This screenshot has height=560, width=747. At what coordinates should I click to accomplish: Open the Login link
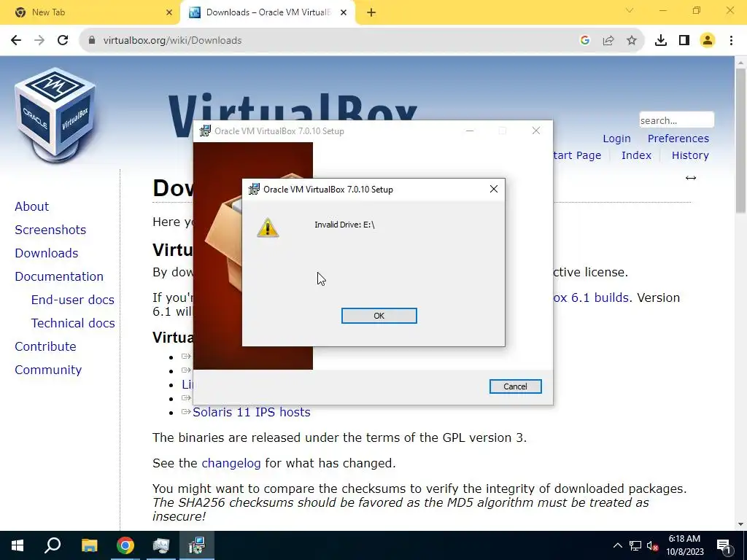point(616,139)
